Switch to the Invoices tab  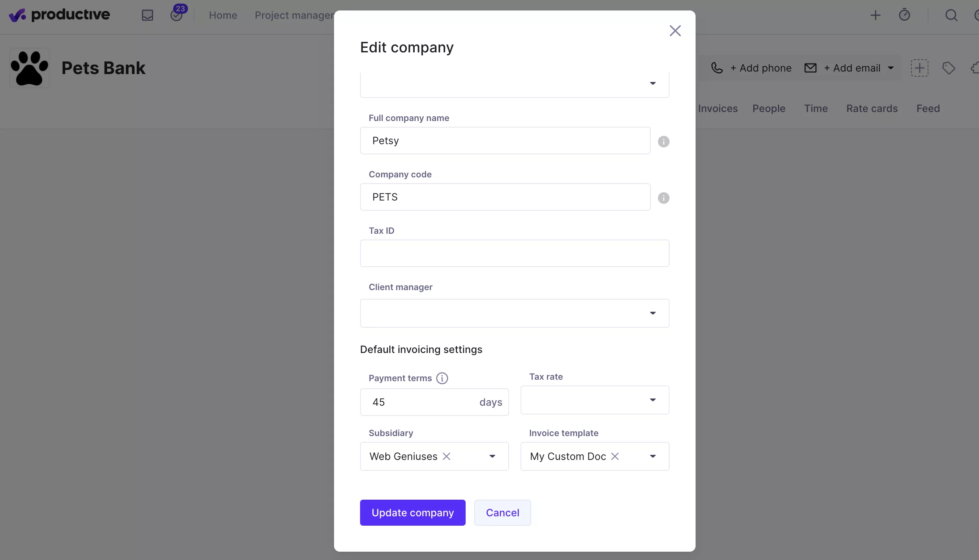tap(718, 109)
